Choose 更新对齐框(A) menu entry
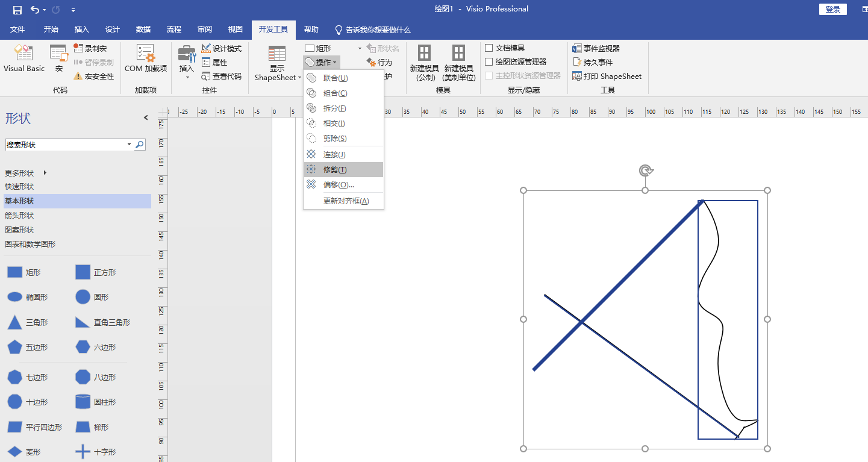868x462 pixels. 343,201
